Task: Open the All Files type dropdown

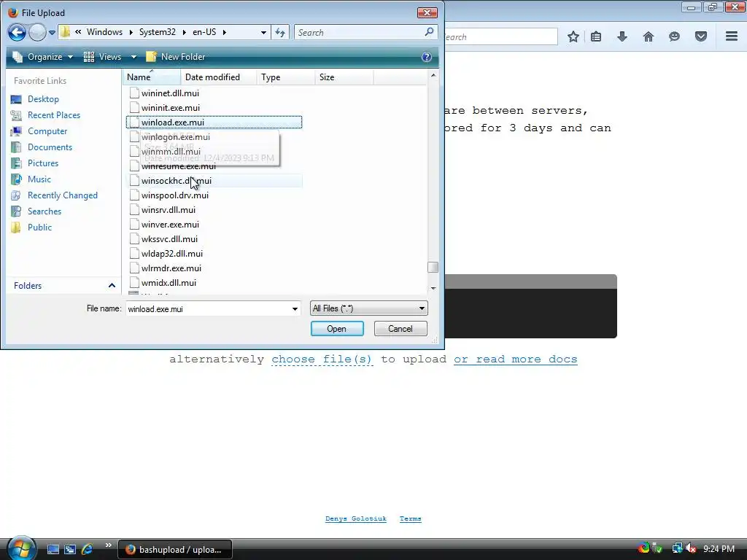Action: coord(368,308)
